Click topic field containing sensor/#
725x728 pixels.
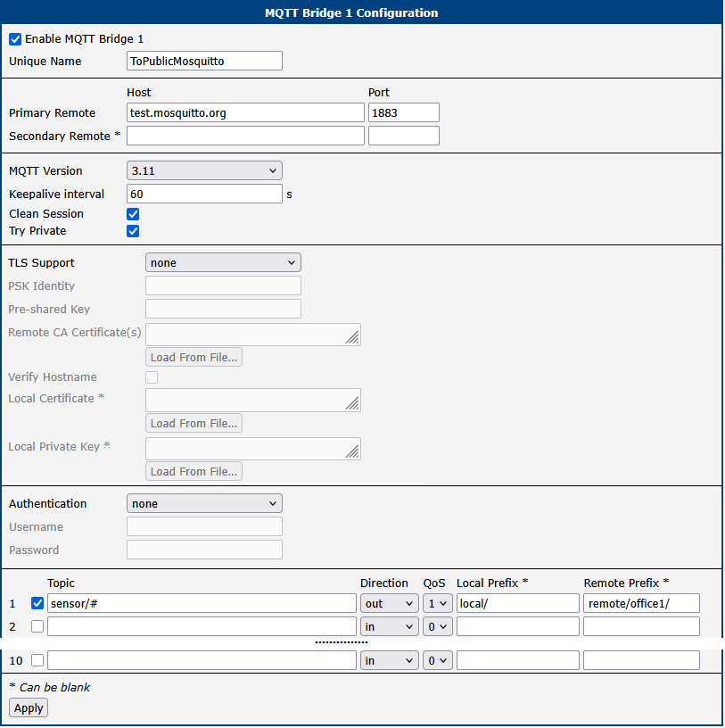[202, 604]
